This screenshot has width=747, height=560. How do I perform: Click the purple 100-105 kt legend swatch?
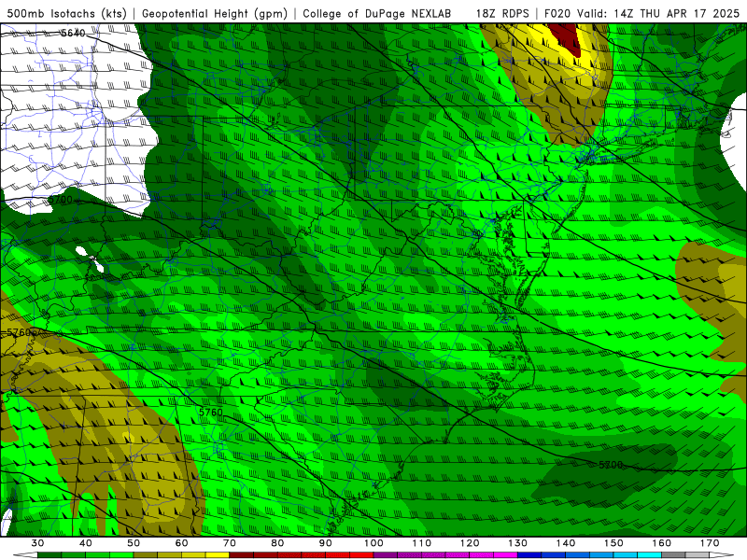pyautogui.click(x=386, y=555)
